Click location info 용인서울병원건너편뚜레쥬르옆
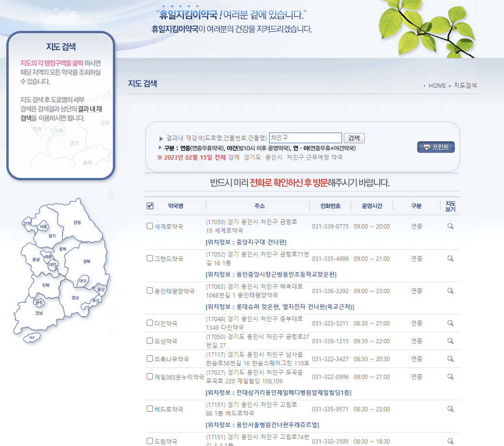The image size is (504, 446). click(262, 425)
